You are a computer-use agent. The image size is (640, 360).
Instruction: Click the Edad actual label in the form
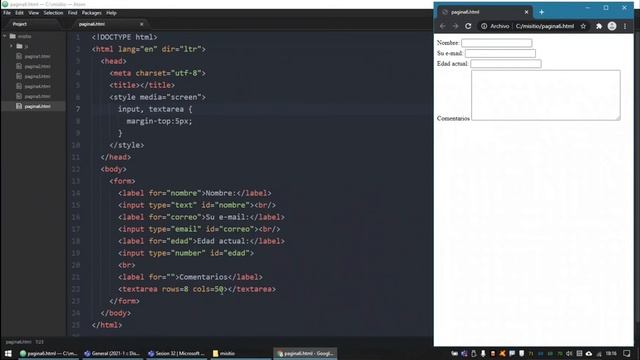[x=452, y=64]
